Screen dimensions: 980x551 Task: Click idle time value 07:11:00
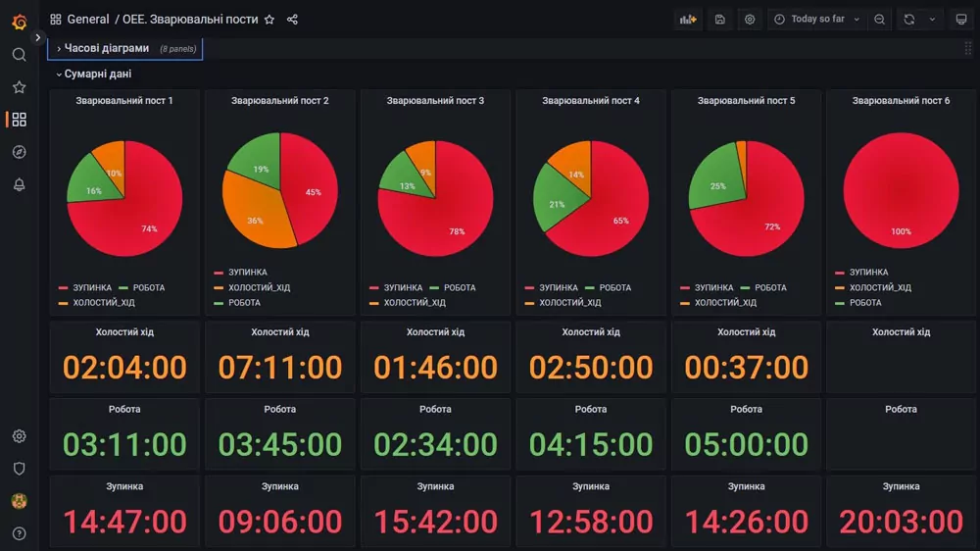tap(280, 367)
